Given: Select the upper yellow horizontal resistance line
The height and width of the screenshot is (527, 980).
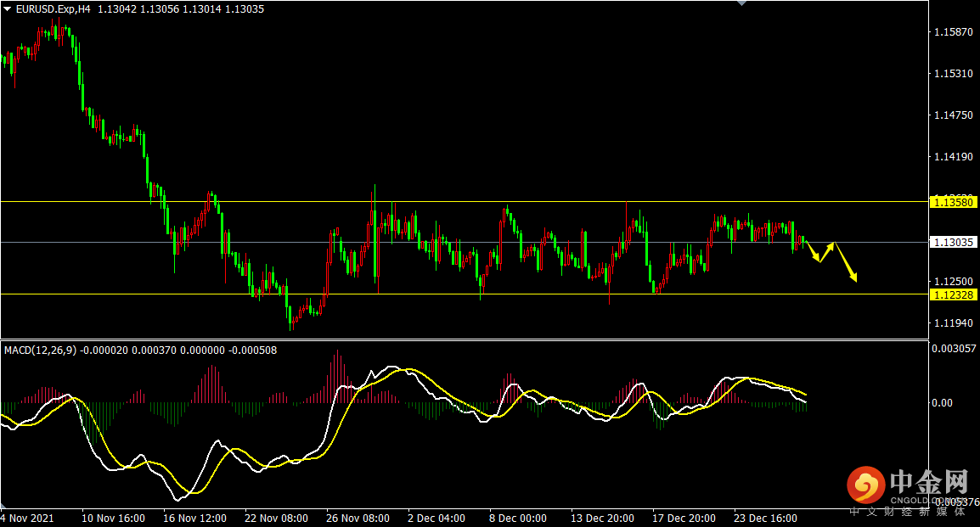Looking at the screenshot, I should (x=465, y=202).
